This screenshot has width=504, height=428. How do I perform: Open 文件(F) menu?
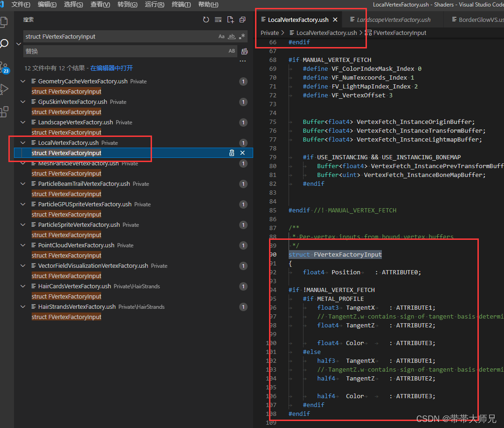click(21, 5)
